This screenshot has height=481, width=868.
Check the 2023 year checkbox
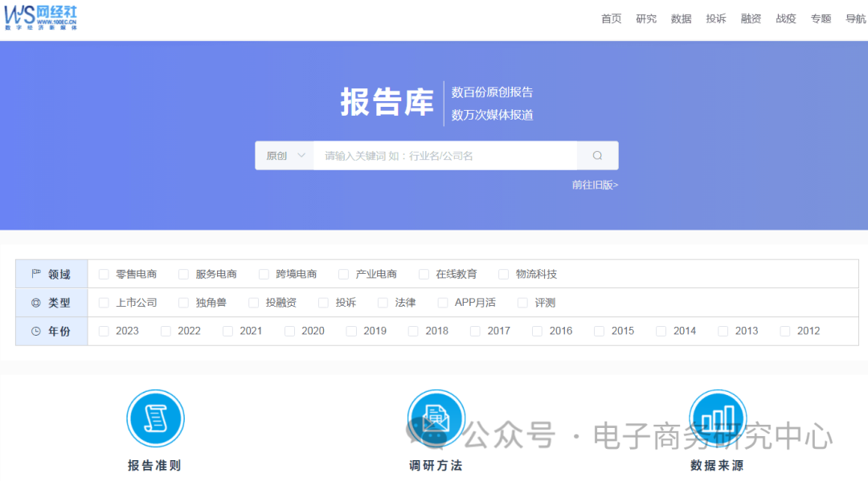(x=103, y=330)
